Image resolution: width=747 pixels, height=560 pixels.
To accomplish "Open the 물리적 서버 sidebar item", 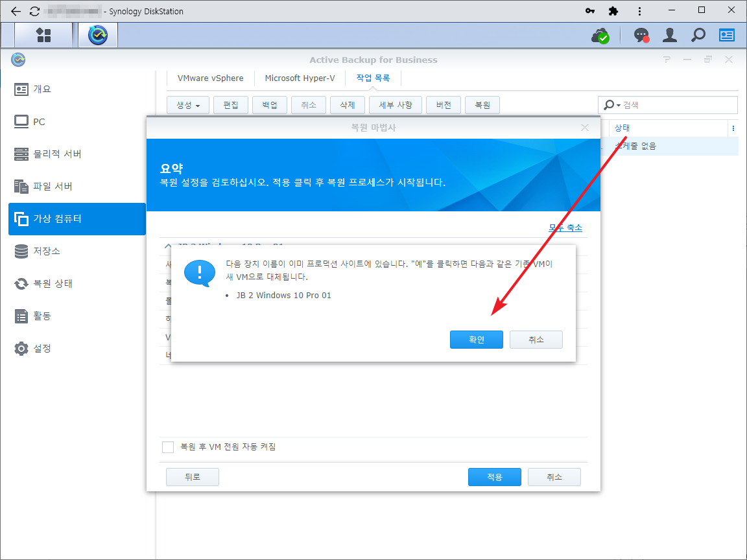I will [77, 154].
